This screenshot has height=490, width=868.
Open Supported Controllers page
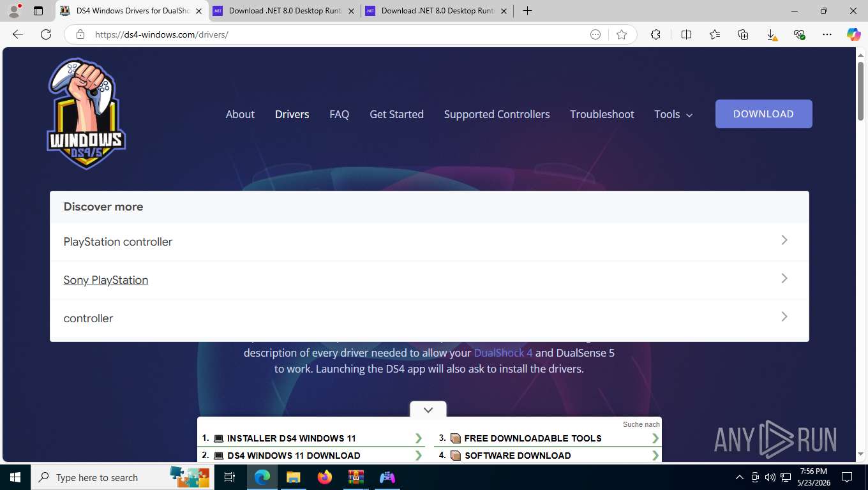[497, 114]
